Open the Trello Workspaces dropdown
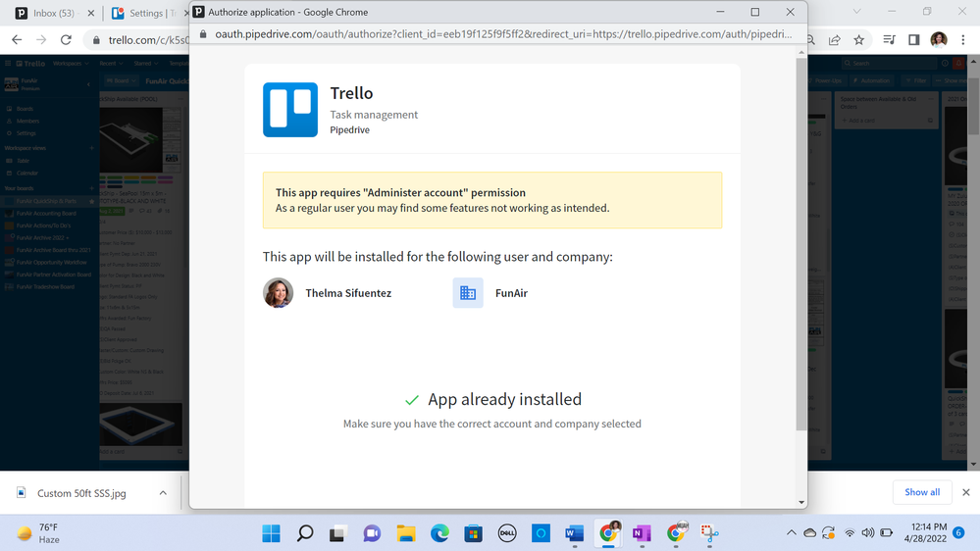Viewport: 980px width, 551px height. point(71,64)
